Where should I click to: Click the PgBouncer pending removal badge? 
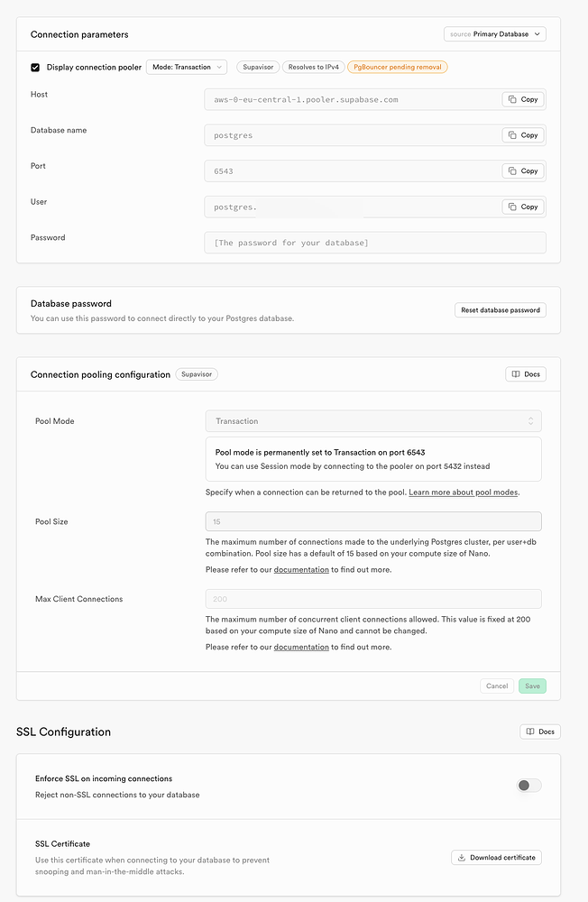click(397, 67)
